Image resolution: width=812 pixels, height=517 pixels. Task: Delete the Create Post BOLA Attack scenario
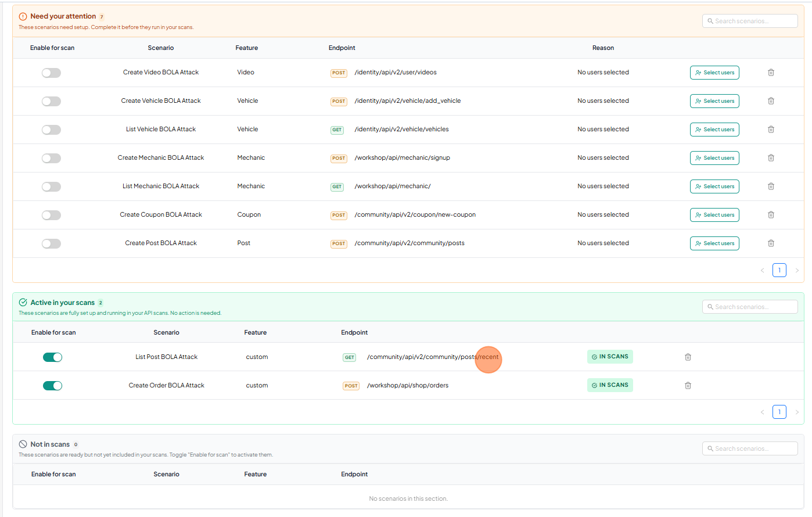coord(771,243)
